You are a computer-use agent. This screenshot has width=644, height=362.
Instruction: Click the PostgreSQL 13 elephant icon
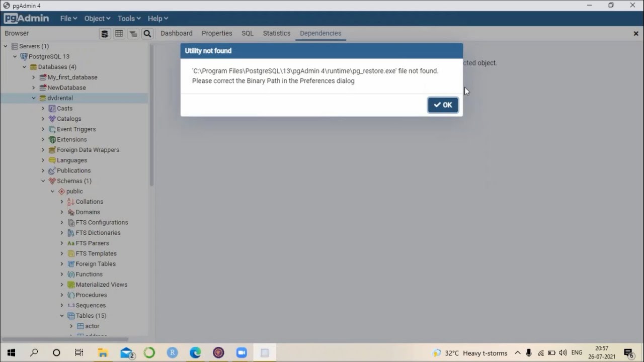(x=24, y=56)
